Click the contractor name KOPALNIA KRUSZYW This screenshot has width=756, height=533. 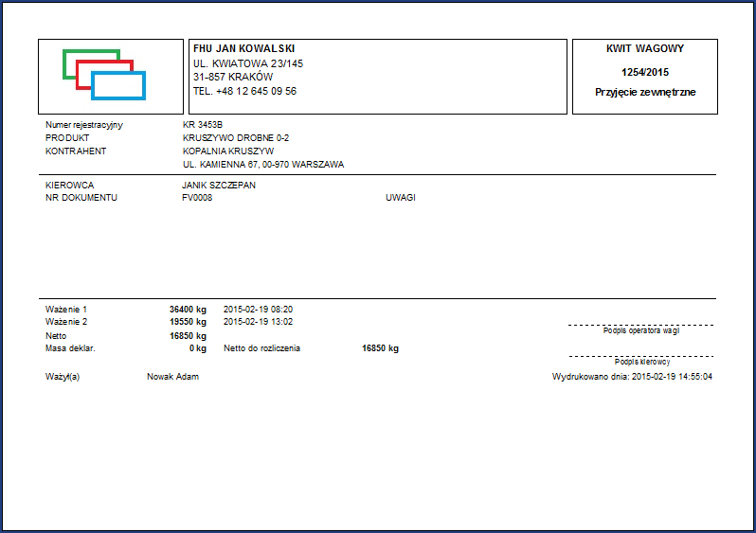click(x=227, y=151)
